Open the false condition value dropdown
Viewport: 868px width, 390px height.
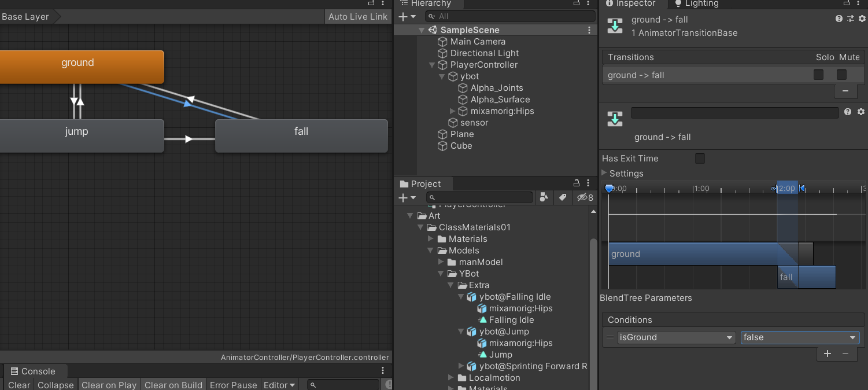click(x=800, y=337)
